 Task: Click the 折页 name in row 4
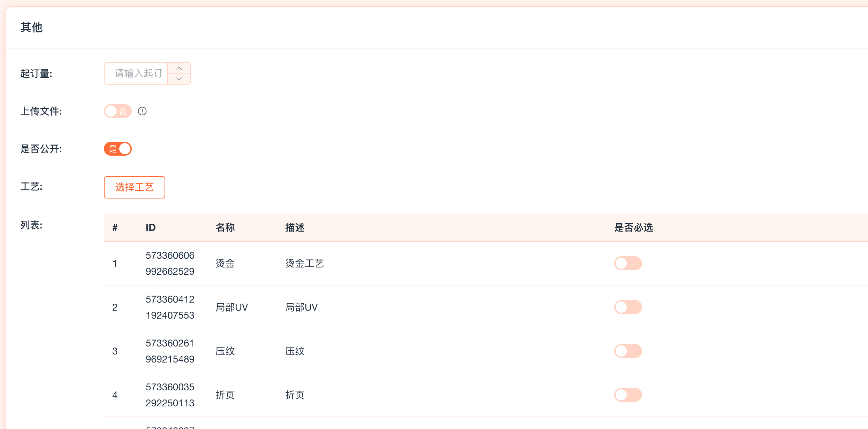225,395
